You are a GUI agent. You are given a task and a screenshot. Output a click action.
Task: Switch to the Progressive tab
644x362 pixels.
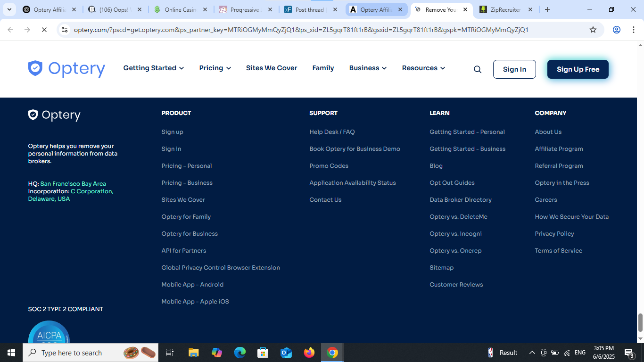pyautogui.click(x=245, y=9)
